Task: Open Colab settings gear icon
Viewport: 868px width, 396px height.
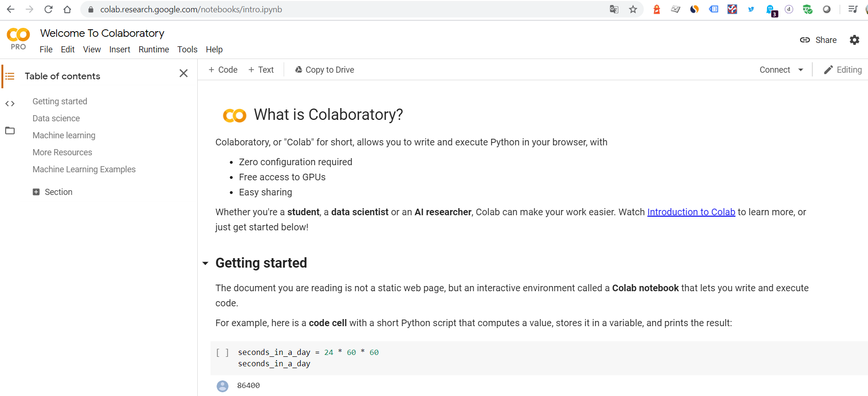Action: (854, 40)
